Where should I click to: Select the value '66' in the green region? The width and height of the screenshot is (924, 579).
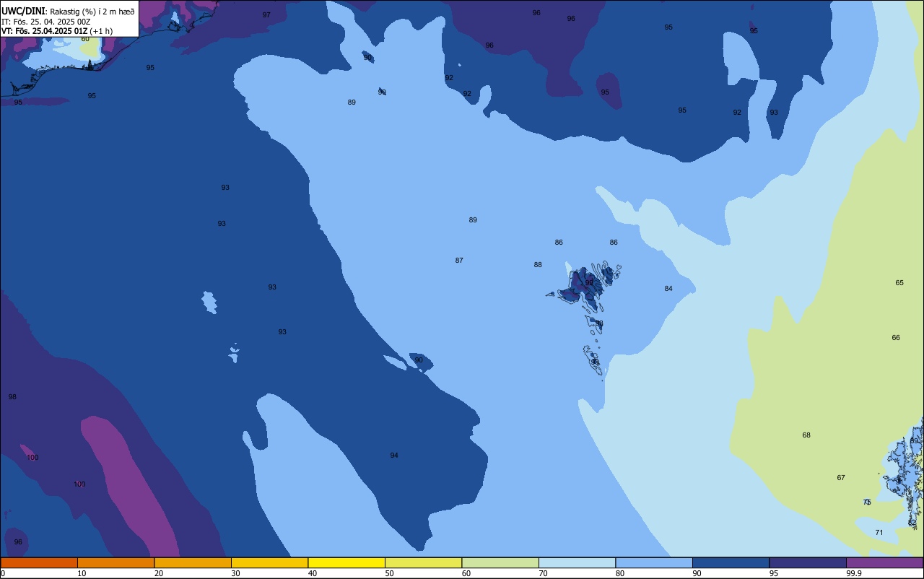[x=896, y=338]
